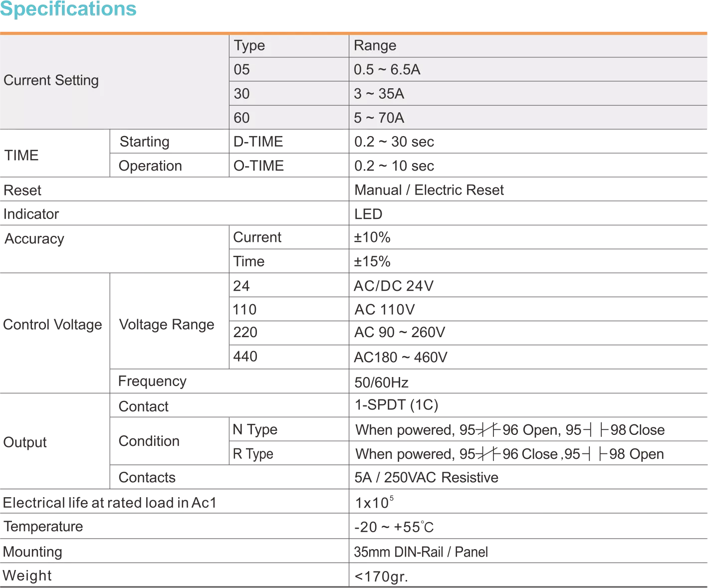
Task: Click the 0.5 ~ 6.5A range value
Action: [387, 69]
